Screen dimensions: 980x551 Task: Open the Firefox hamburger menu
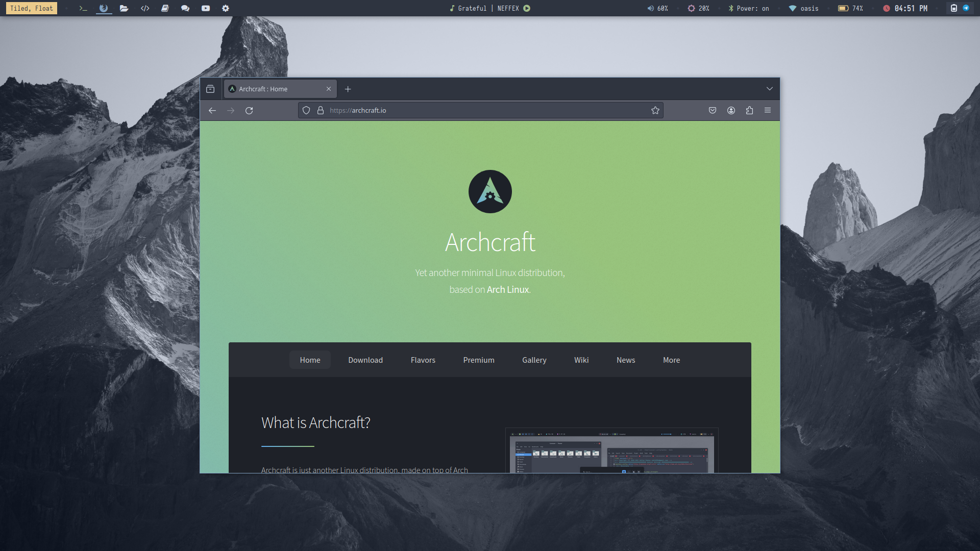pos(768,110)
